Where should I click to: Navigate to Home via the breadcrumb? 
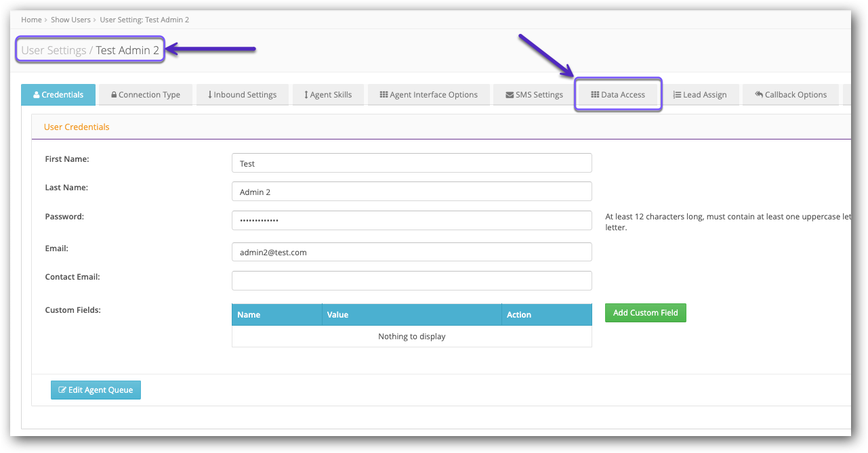[31, 20]
